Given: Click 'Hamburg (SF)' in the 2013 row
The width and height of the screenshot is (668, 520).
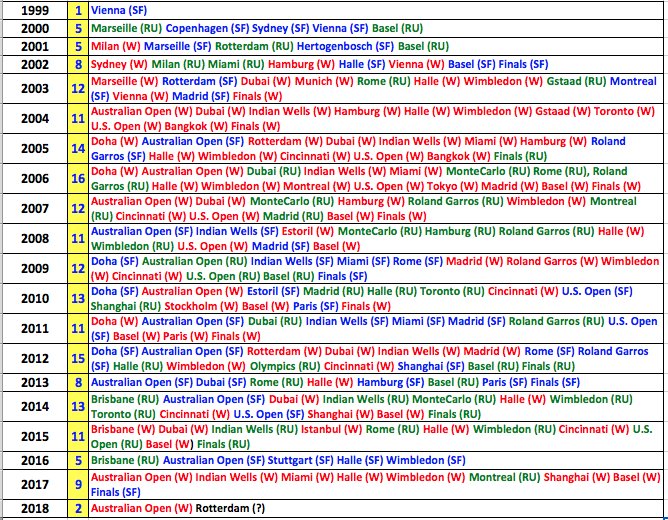Looking at the screenshot, I should (x=390, y=382).
